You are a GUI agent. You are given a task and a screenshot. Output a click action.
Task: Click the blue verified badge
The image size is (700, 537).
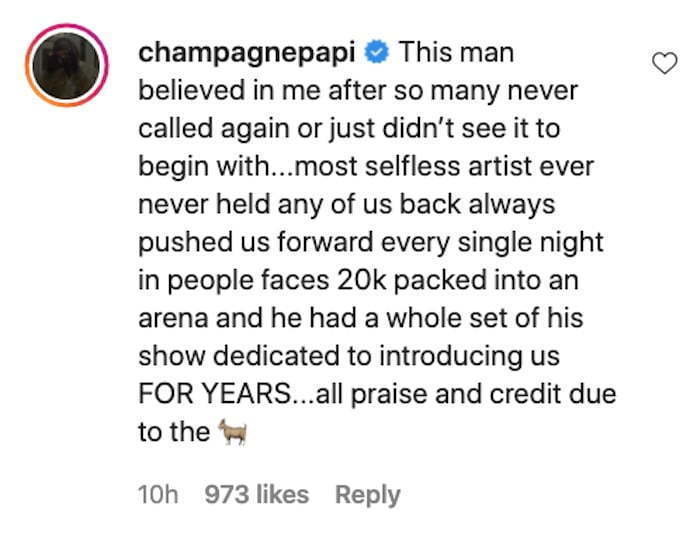(377, 52)
